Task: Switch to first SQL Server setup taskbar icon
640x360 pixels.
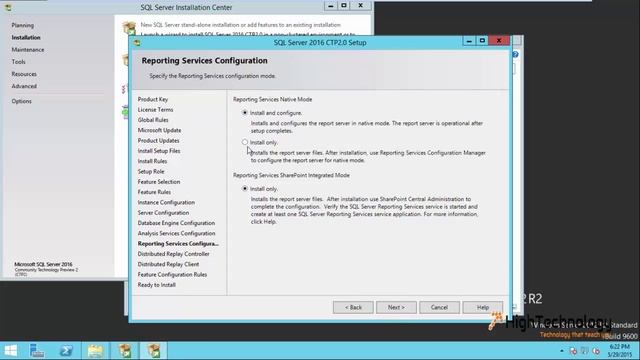Action: tap(125, 351)
